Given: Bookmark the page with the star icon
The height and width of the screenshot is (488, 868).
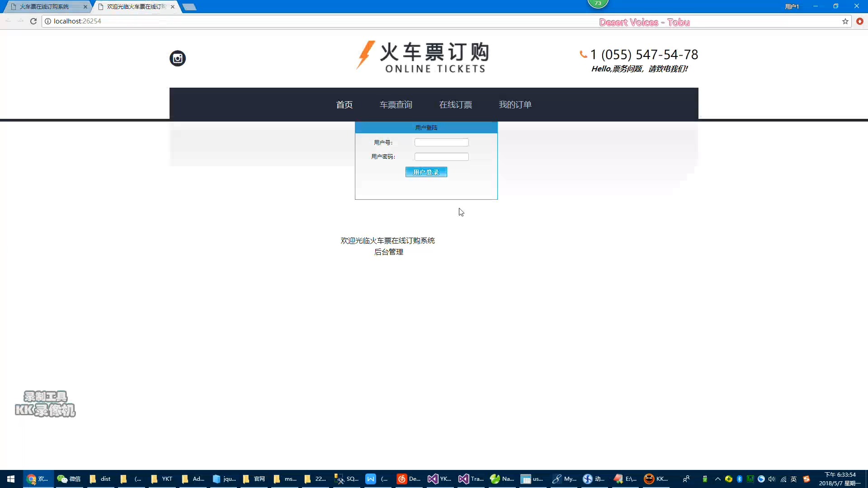Looking at the screenshot, I should 845,21.
